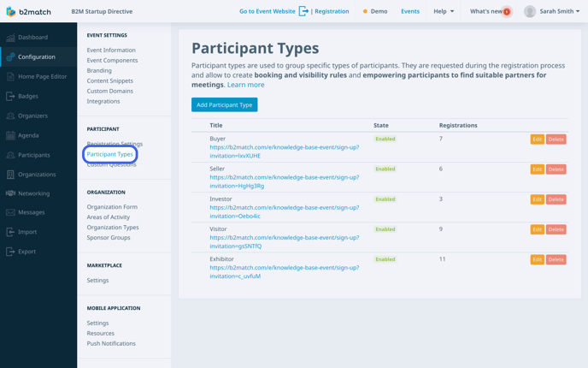
Task: Expand the Help dropdown menu
Action: click(x=444, y=12)
